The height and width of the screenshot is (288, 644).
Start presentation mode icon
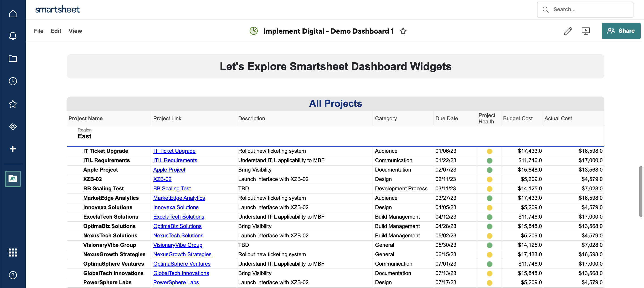(585, 31)
